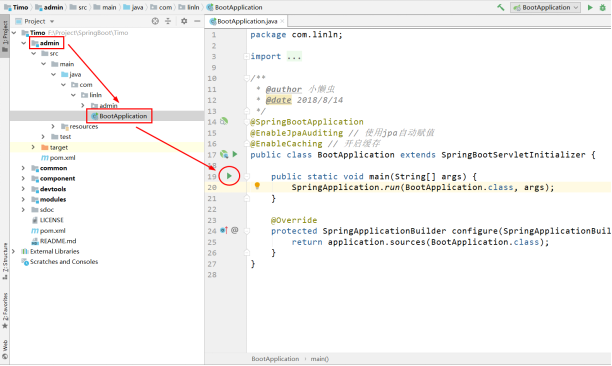Screen dimensions: 612x366
Task: Click the intention lightbulb on line 20
Action: point(257,186)
